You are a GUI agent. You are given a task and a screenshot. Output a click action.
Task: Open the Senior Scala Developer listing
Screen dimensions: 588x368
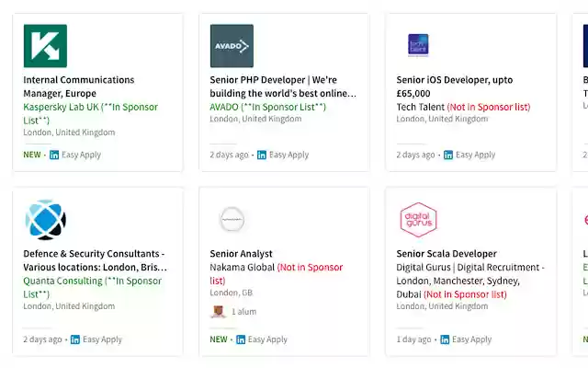[447, 254]
